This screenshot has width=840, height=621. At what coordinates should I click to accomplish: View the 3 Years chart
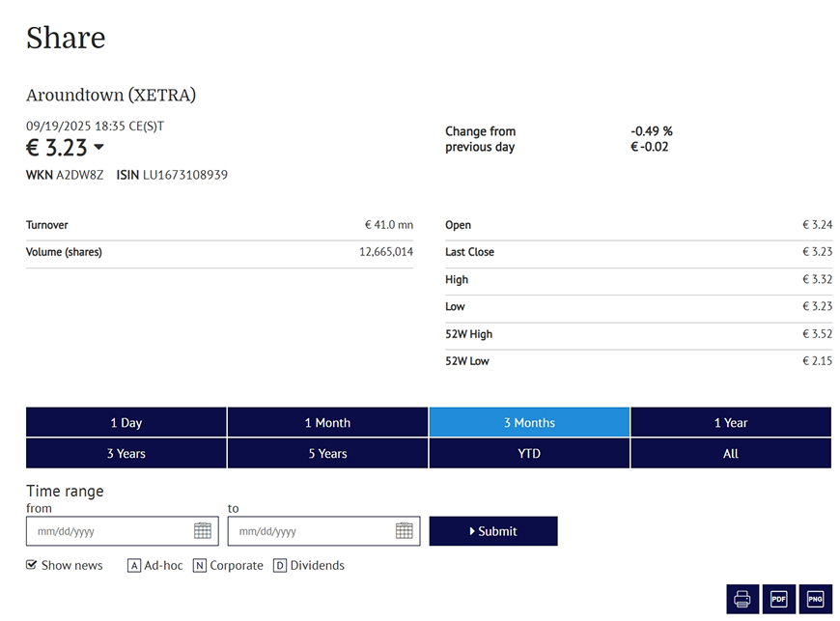click(x=126, y=452)
